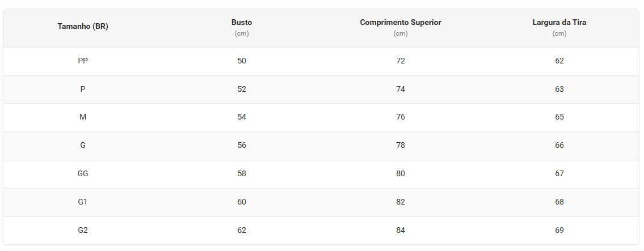644x251 pixels.
Task: Click Comprimento Superior value 78
Action: click(x=401, y=146)
